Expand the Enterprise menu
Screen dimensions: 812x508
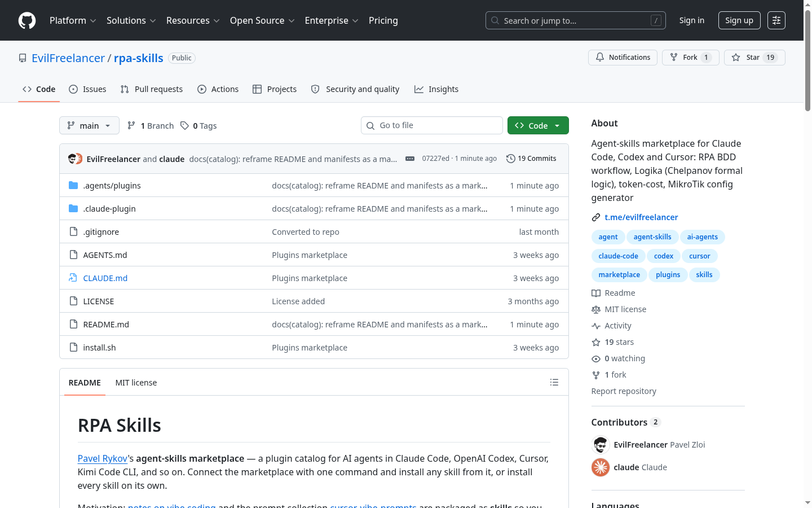(332, 20)
